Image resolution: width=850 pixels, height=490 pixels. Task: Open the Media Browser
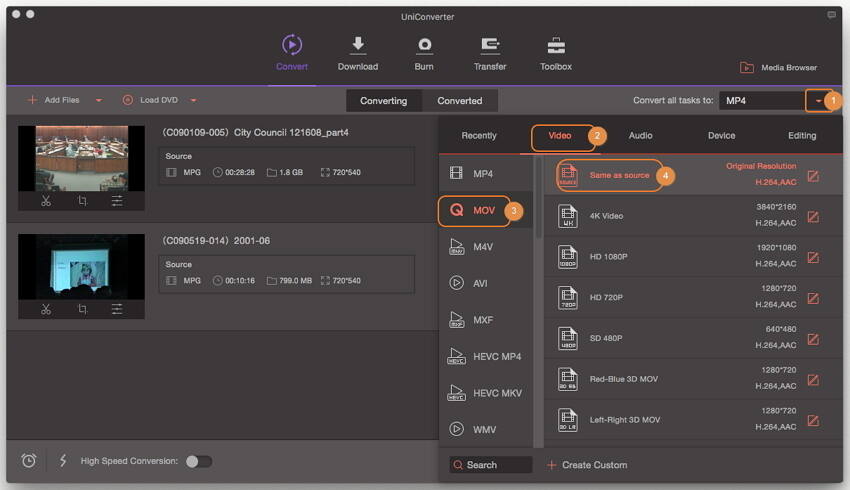coord(778,68)
